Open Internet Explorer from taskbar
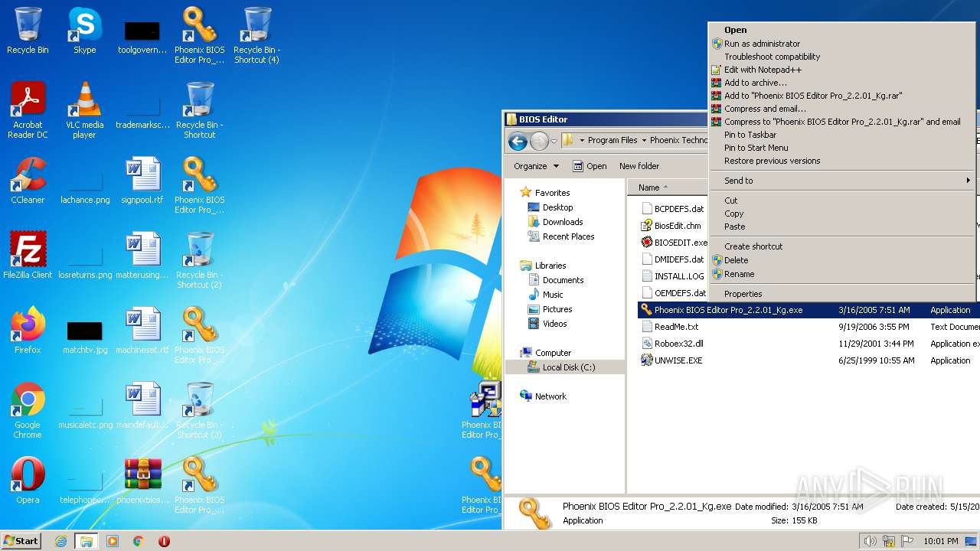 60,541
